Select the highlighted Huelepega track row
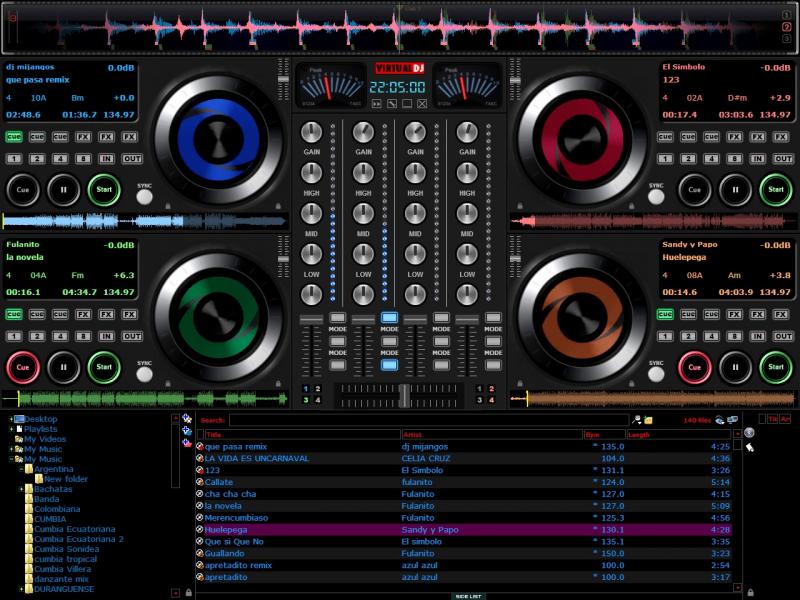The width and height of the screenshot is (800, 600). tap(463, 530)
